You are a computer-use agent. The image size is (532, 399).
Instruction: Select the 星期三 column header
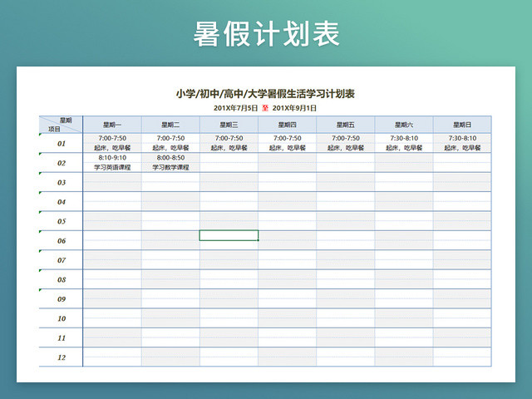coord(229,125)
